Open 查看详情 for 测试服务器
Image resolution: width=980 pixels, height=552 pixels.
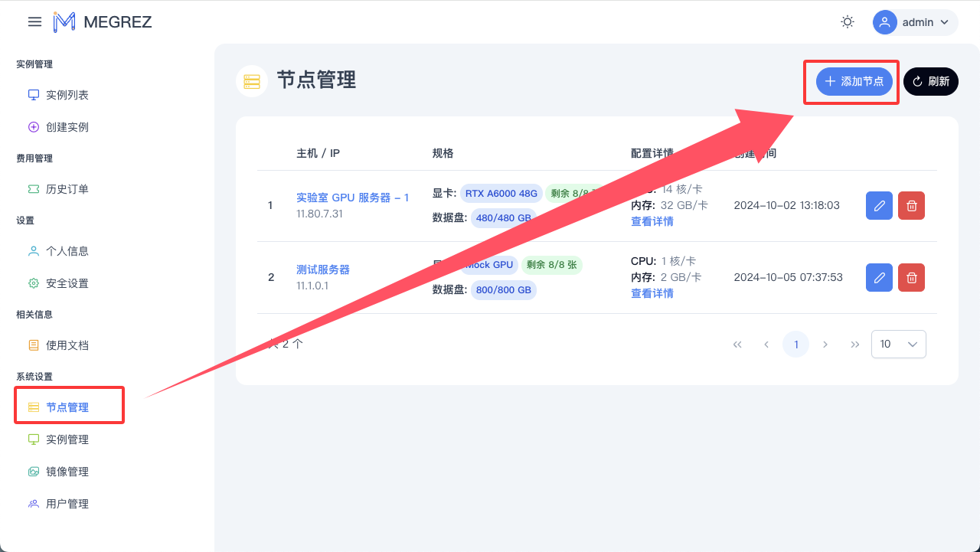(x=652, y=293)
